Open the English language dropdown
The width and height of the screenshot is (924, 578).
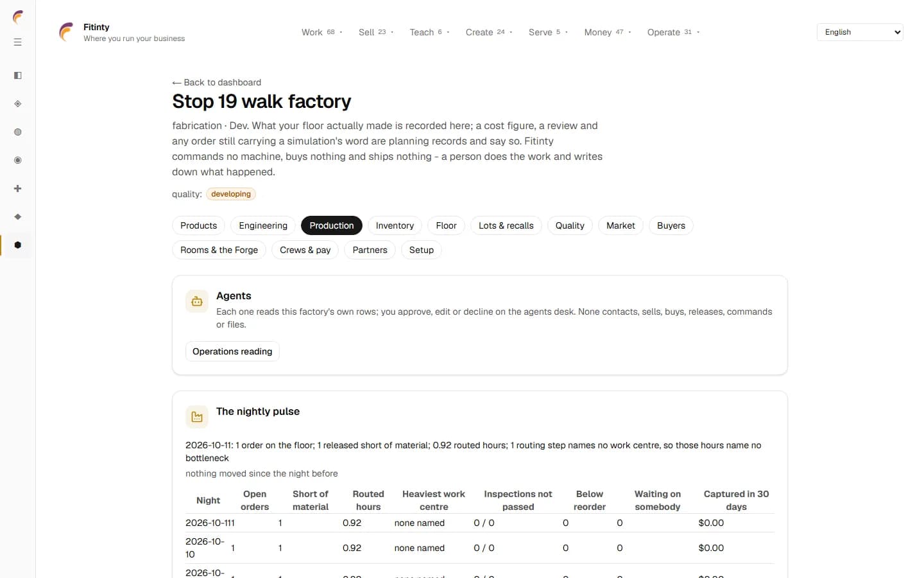coord(860,32)
